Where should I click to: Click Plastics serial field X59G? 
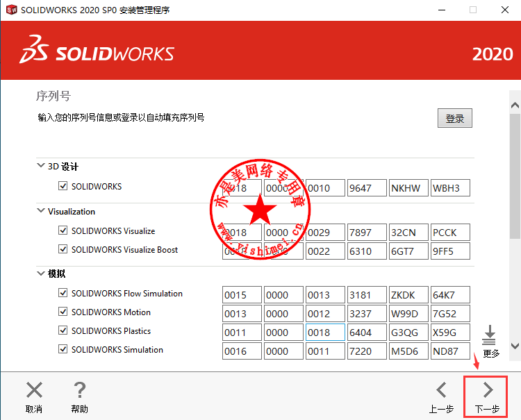point(451,333)
